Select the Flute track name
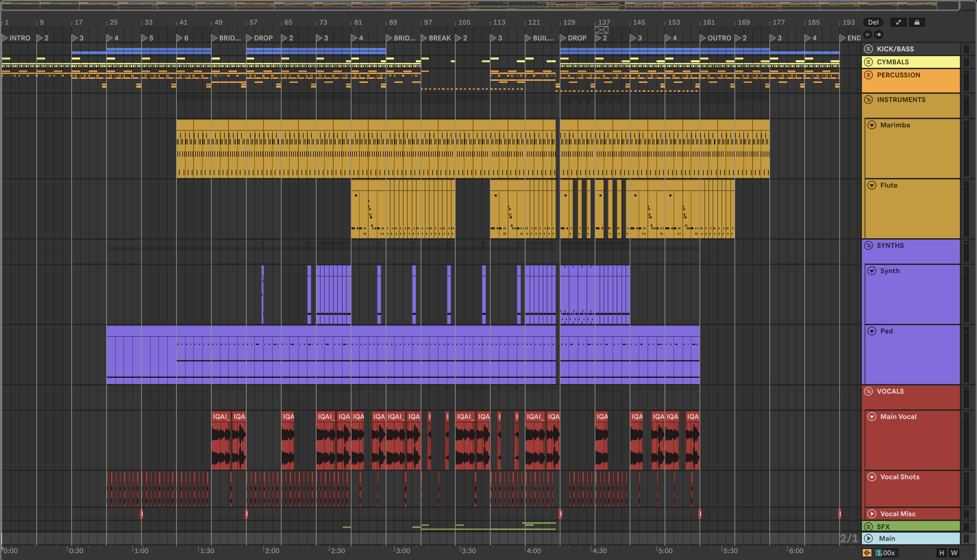 889,186
